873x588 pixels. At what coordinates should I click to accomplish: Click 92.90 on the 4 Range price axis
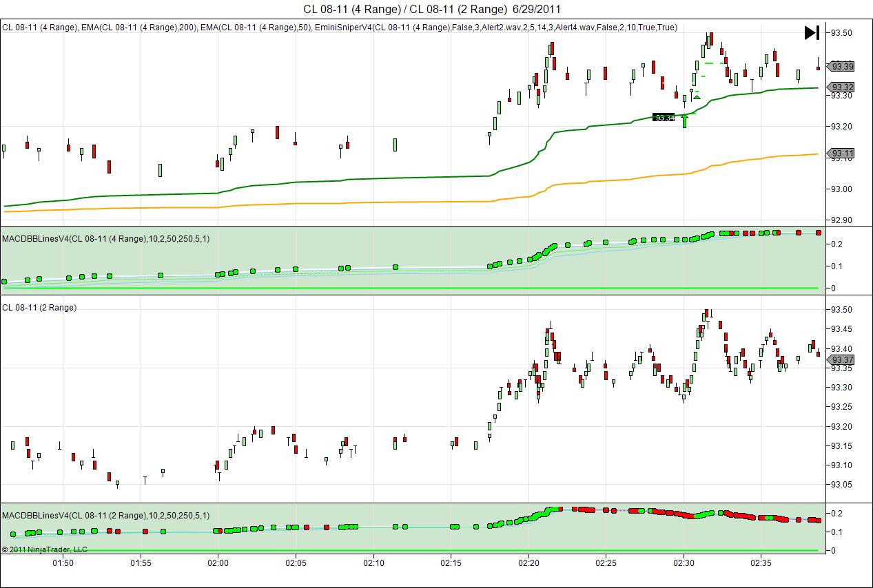(842, 220)
